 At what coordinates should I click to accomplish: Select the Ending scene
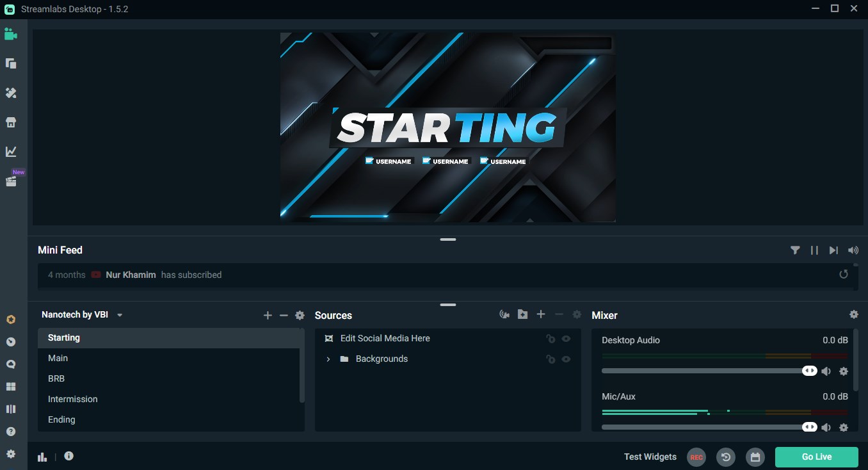[x=168, y=419]
